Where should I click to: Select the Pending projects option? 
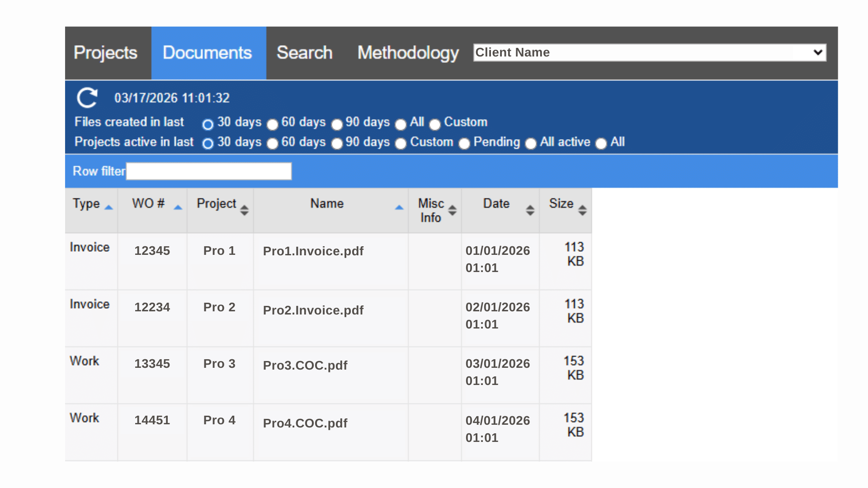(x=464, y=144)
